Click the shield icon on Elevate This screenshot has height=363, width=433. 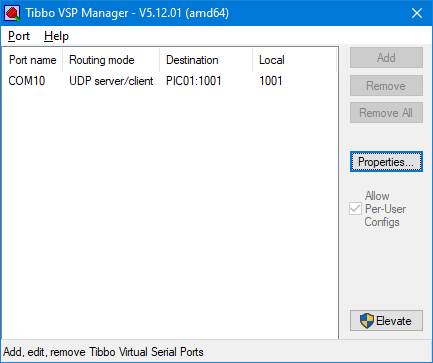click(x=367, y=321)
